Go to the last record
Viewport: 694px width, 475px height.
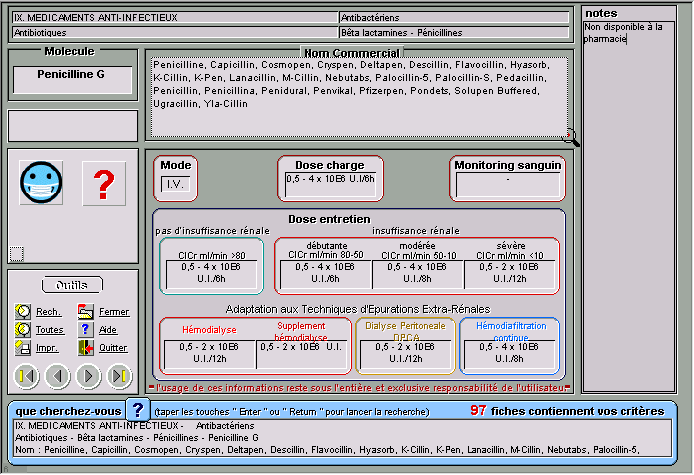pyautogui.click(x=120, y=376)
